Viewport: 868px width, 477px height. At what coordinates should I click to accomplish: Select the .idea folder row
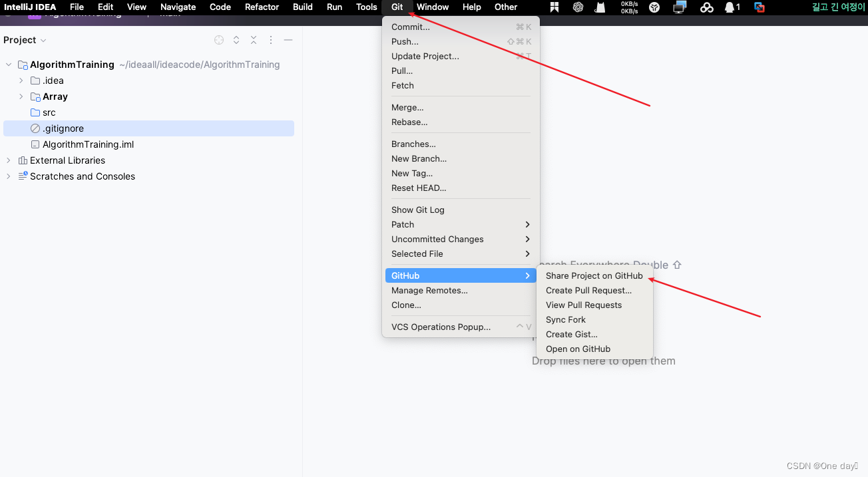148,80
